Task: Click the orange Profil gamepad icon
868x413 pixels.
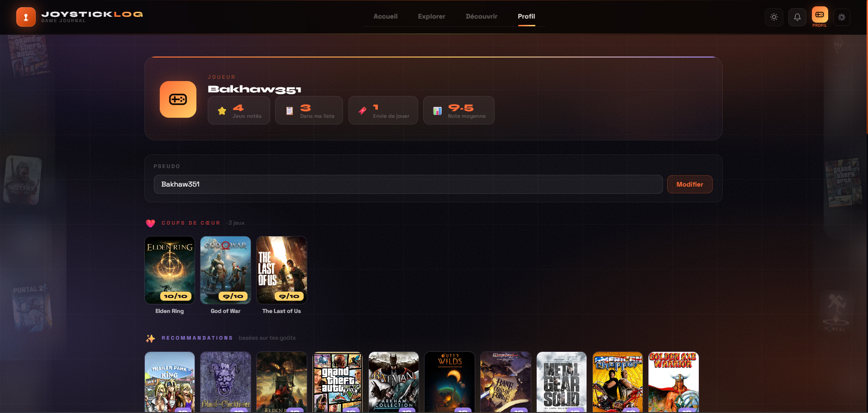Action: point(820,14)
